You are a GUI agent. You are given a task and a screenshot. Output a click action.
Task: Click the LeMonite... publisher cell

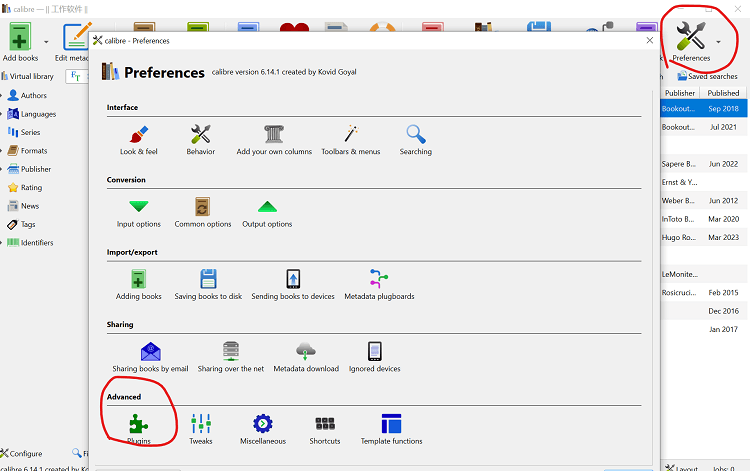coord(680,274)
